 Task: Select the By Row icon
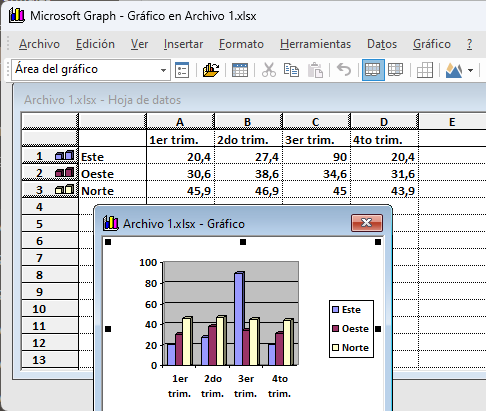pyautogui.click(x=373, y=70)
